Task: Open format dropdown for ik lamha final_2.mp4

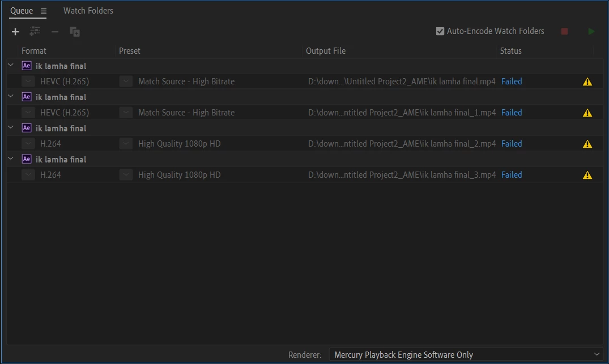Action: click(x=28, y=144)
